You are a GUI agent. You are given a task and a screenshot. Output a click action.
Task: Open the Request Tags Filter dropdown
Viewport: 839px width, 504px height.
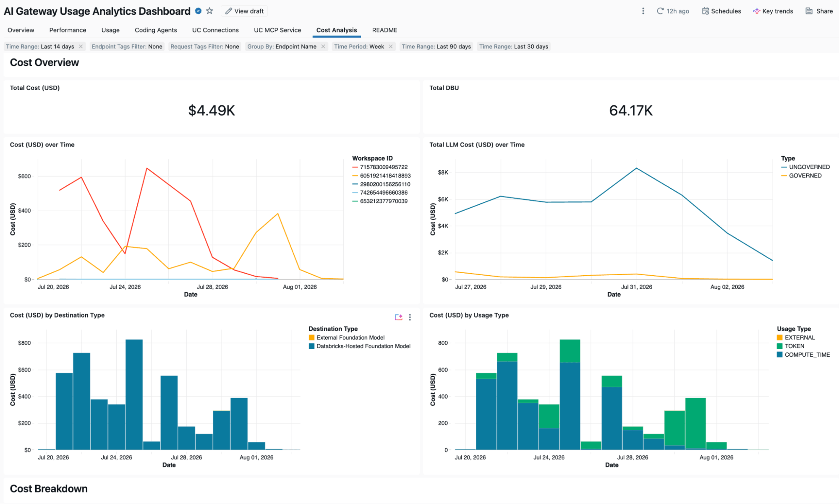(x=204, y=47)
